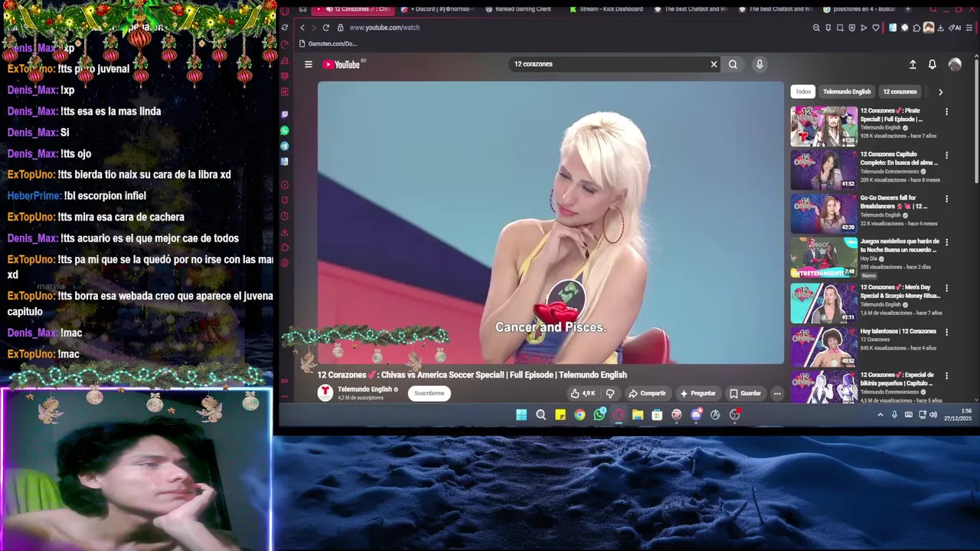Image resolution: width=980 pixels, height=551 pixels.
Task: Select the 'Todos' filter chip
Action: (x=802, y=92)
